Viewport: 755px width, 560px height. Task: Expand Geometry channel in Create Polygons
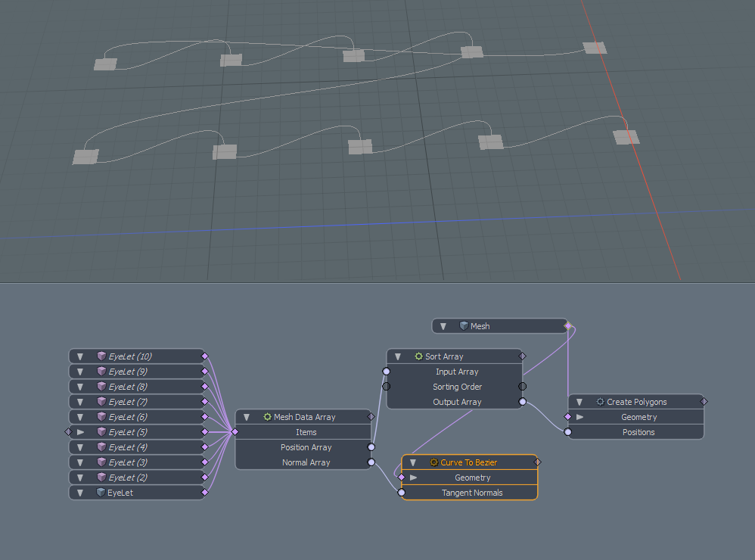click(x=580, y=417)
